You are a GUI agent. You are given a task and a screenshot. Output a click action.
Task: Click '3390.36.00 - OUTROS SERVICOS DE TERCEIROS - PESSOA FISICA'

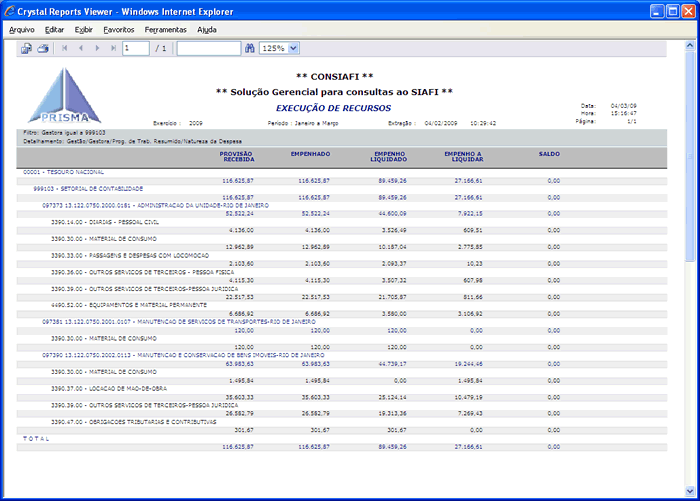[x=142, y=272]
